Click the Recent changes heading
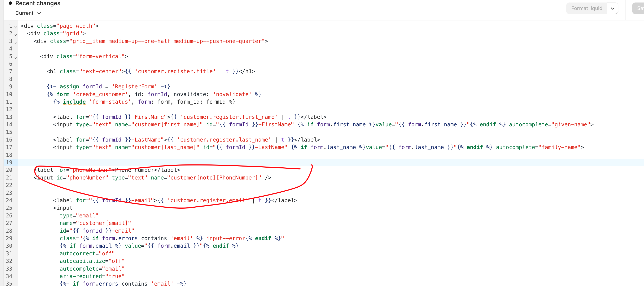 (38, 3)
